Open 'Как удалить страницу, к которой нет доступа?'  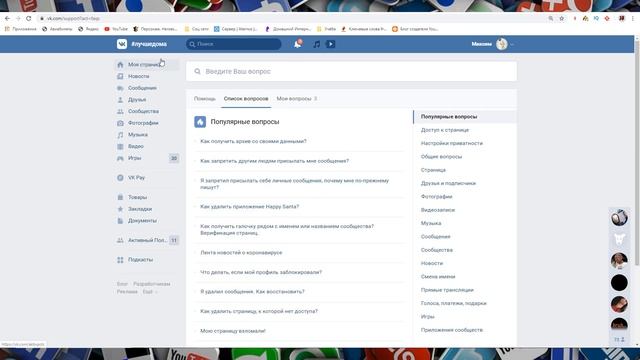point(259,311)
